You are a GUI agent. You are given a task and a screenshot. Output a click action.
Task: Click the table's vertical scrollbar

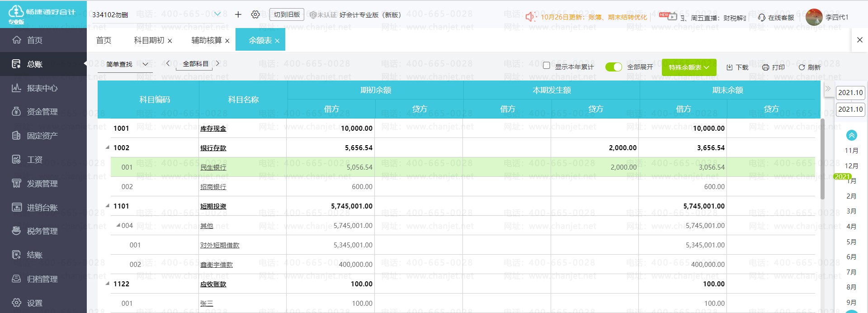tap(822, 158)
